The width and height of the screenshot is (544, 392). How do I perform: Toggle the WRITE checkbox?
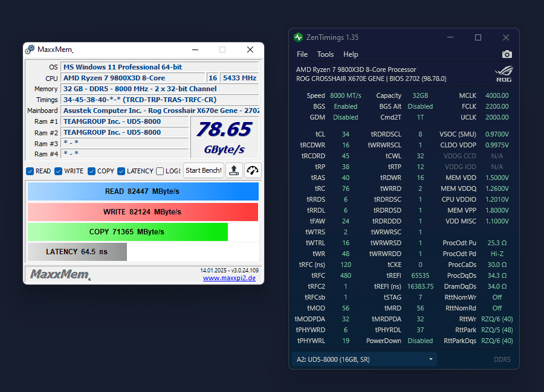(x=58, y=171)
